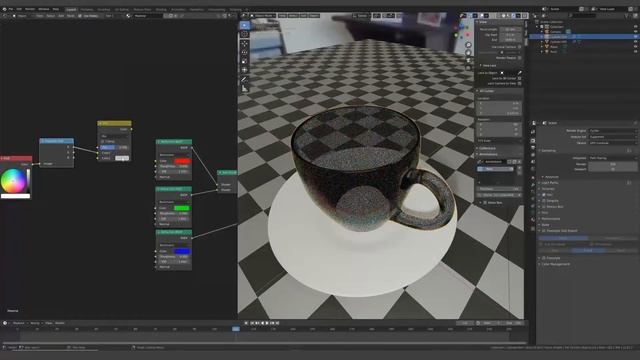Image resolution: width=640 pixels, height=360 pixels.
Task: Enable the Render Region checkbox
Action: tap(519, 58)
